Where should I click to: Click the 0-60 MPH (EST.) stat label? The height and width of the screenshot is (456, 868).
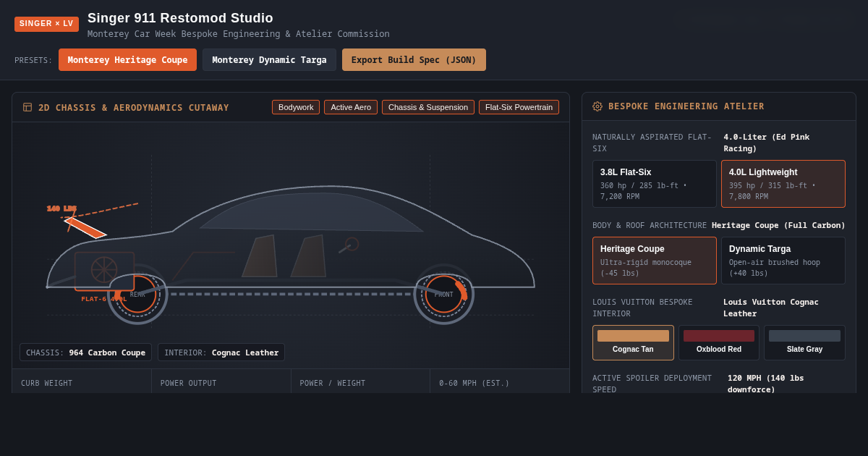tap(475, 383)
